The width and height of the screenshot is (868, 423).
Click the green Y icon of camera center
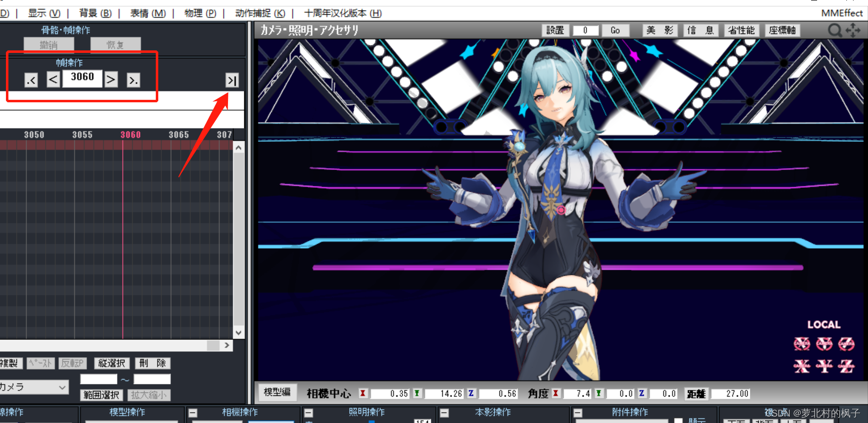417,393
